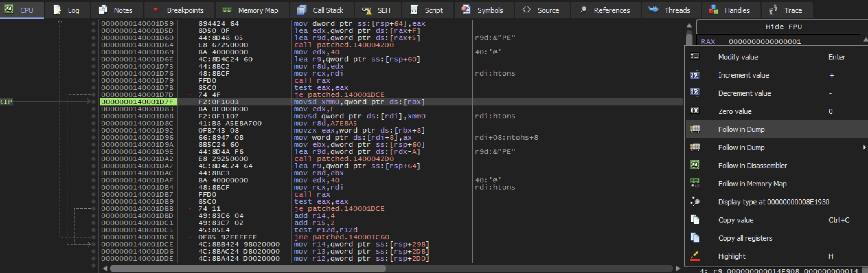Click the Copy all registers icon

click(694, 237)
